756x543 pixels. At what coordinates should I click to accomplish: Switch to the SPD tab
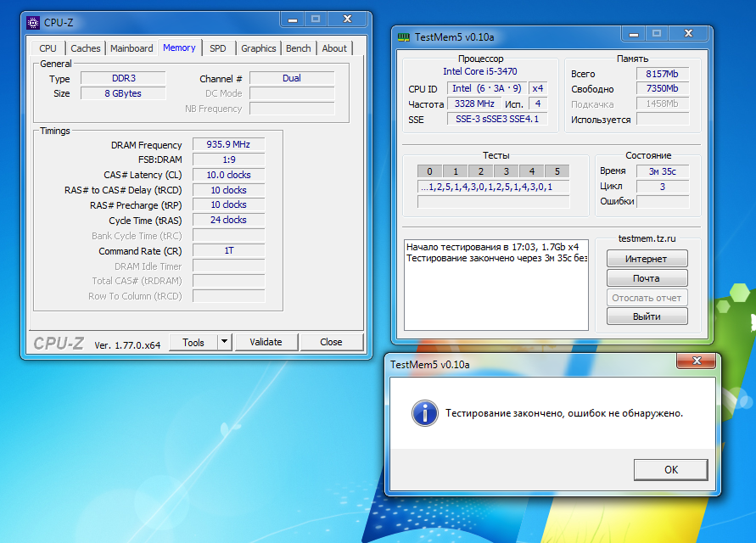click(x=218, y=48)
